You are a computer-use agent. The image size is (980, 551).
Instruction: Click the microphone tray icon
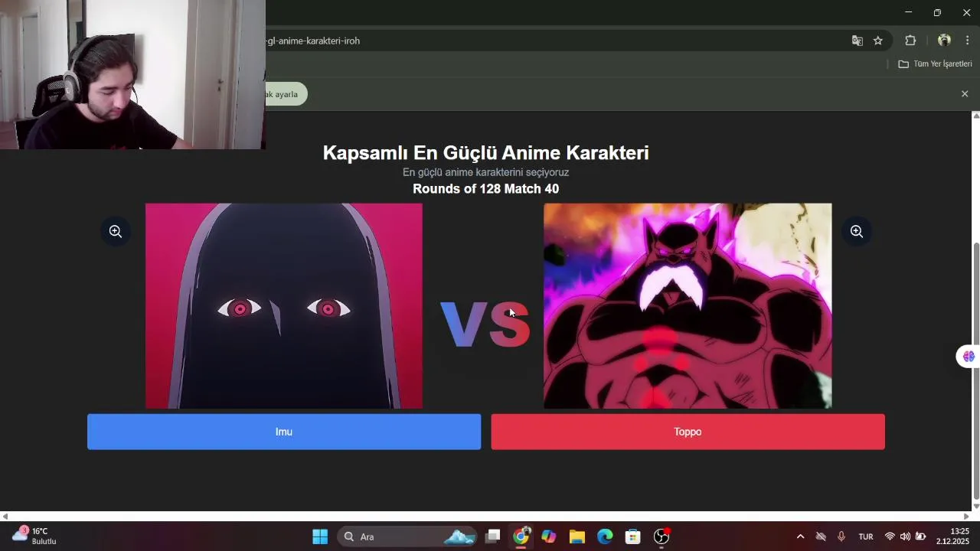[841, 536]
